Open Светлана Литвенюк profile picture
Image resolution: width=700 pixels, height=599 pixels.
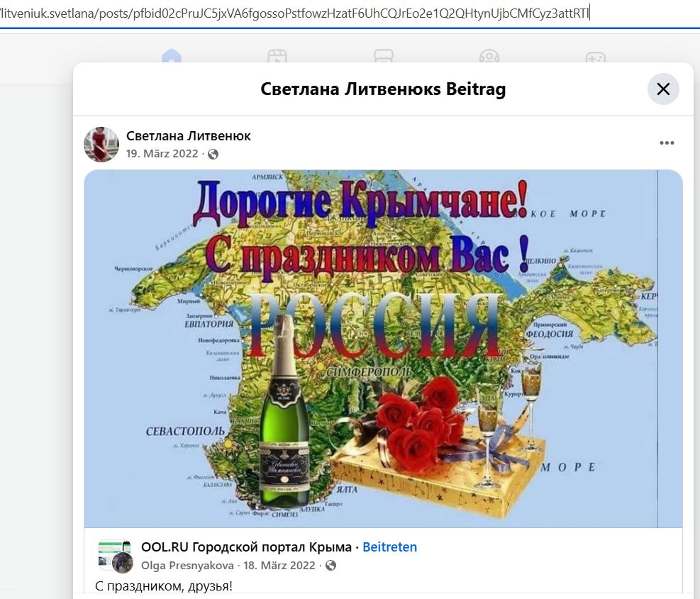pyautogui.click(x=101, y=145)
